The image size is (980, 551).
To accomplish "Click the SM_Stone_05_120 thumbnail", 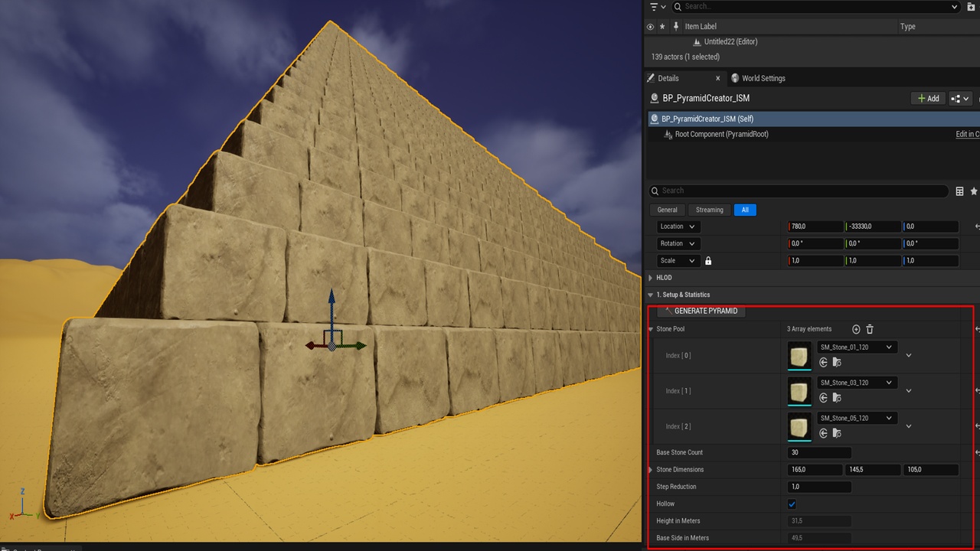I will (799, 427).
